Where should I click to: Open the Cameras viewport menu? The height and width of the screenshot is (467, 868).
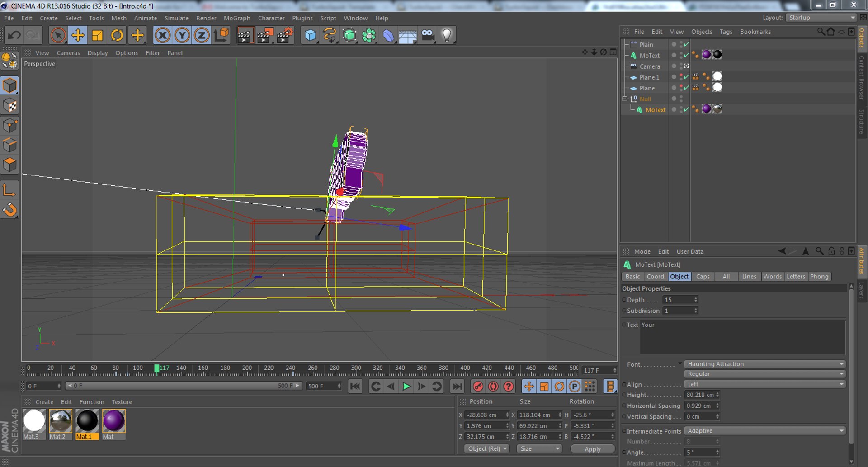[68, 53]
